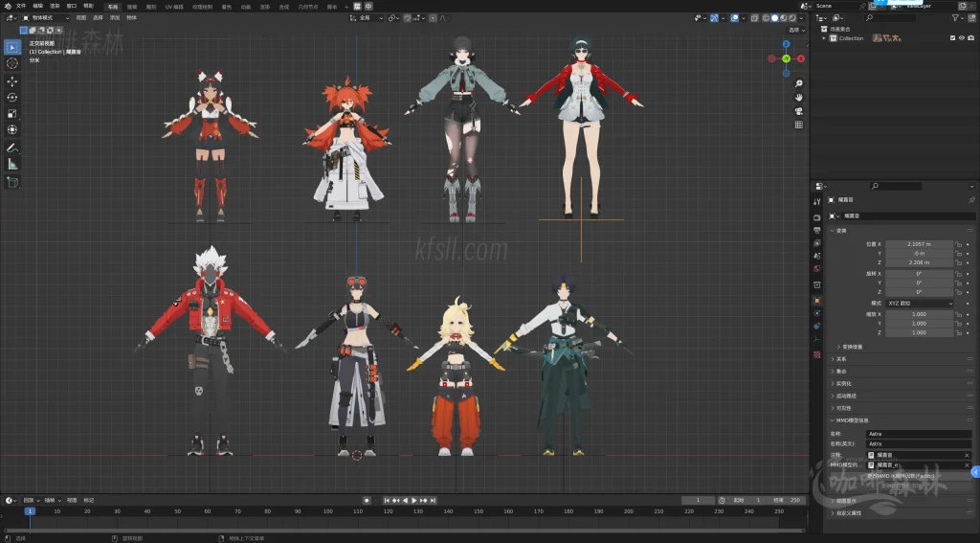Hide Collection with the eye icon

tap(962, 38)
